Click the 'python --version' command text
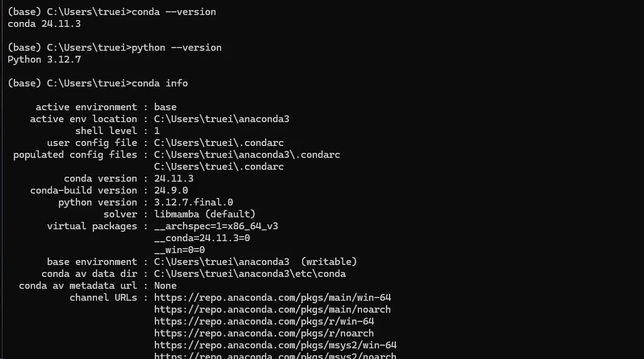 [x=177, y=48]
